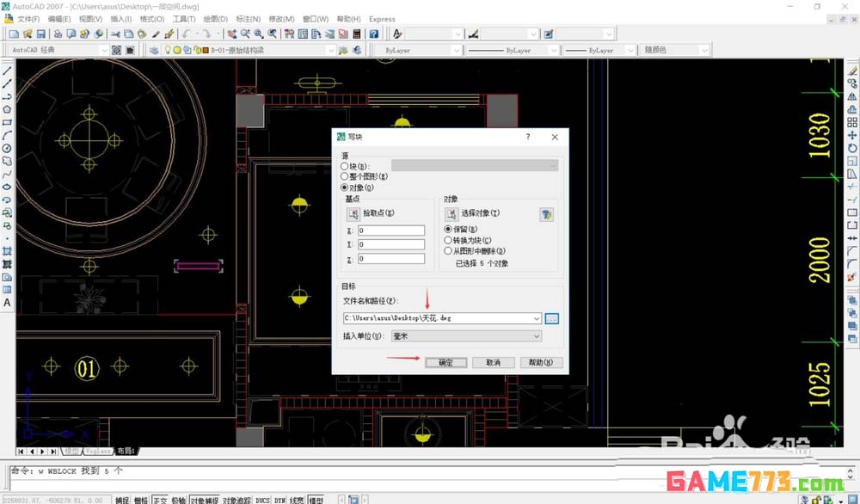Select the Save icon on the Standard toolbar
Screen dimensions: 860x504
click(x=40, y=34)
